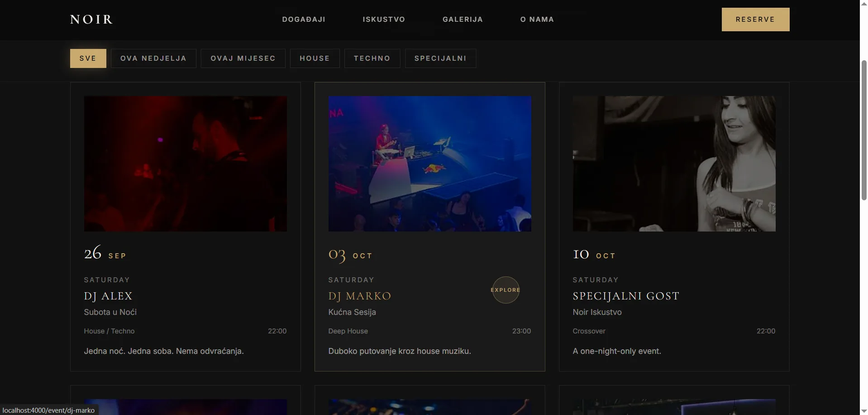
Task: Click 'Crossover' genre text
Action: 589,331
